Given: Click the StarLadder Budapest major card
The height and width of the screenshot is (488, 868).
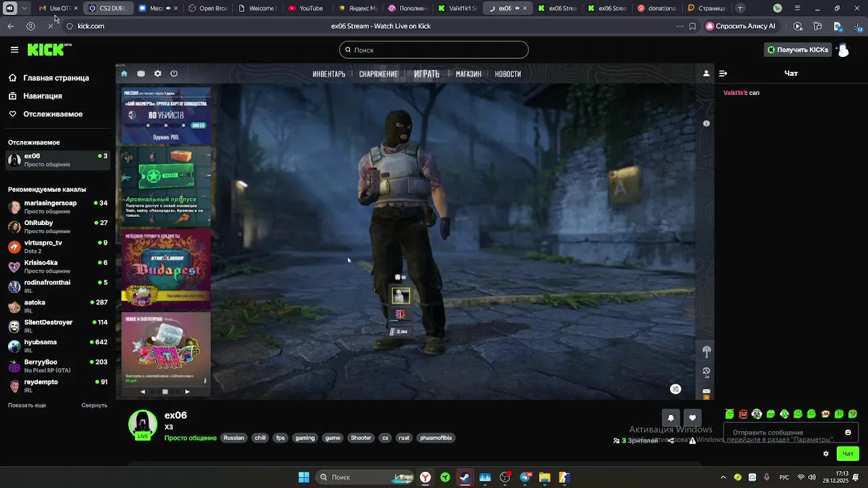Looking at the screenshot, I should coord(166,268).
